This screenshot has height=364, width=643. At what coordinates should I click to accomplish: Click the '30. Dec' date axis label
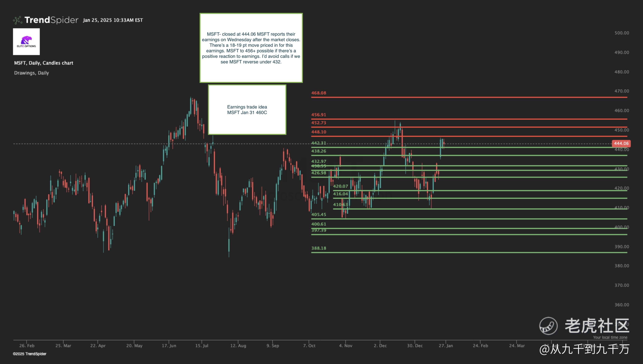(x=415, y=346)
